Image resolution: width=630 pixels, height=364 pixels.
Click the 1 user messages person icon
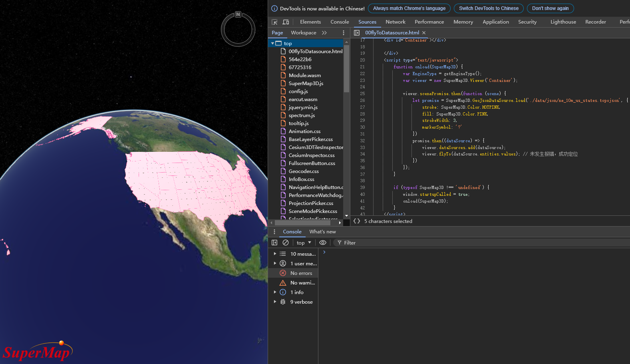[x=283, y=264]
